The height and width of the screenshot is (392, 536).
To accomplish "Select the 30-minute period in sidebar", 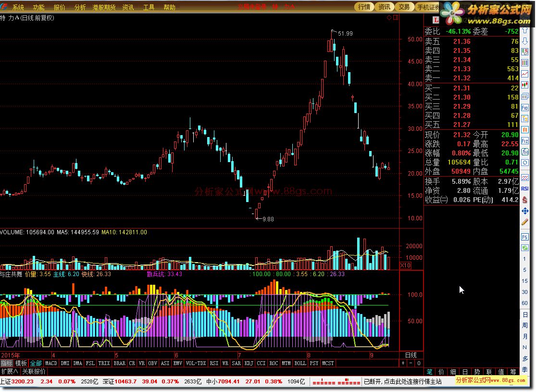I will [525, 292].
